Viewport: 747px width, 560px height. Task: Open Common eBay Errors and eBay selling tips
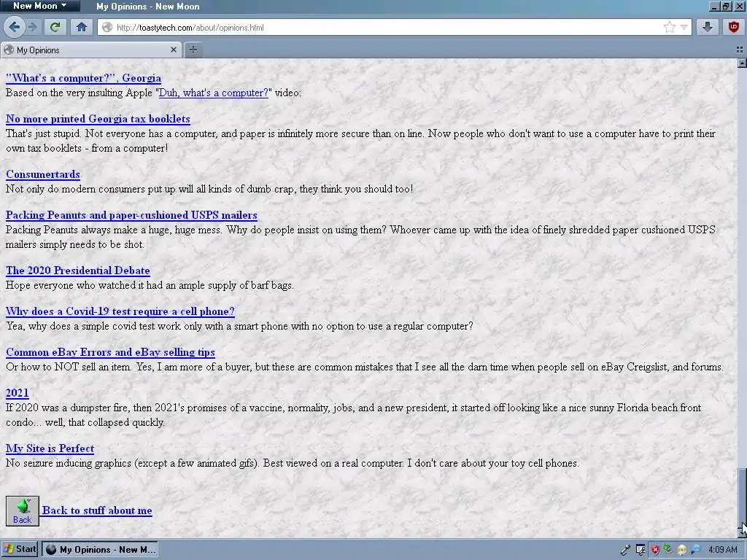(x=110, y=352)
